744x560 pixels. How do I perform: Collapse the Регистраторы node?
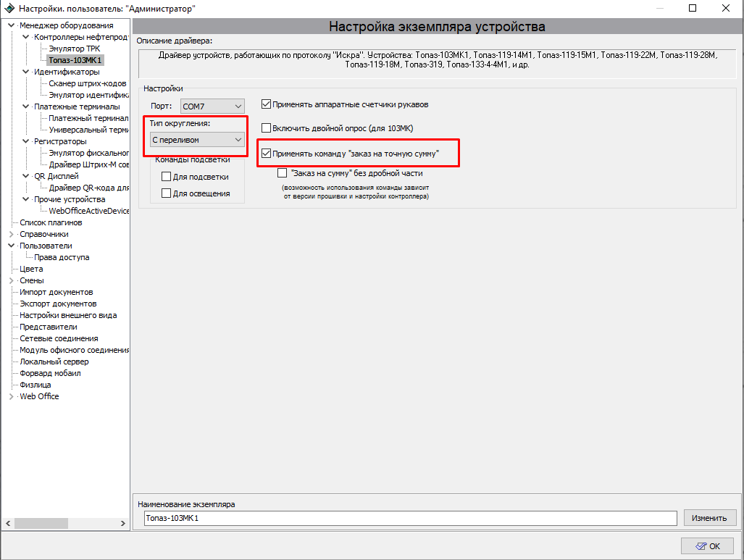click(x=25, y=141)
